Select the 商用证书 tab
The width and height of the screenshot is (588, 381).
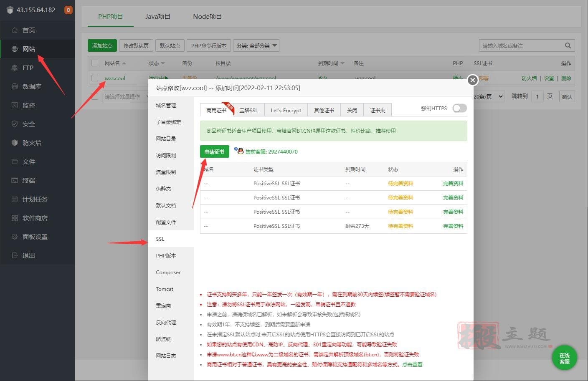tap(217, 110)
